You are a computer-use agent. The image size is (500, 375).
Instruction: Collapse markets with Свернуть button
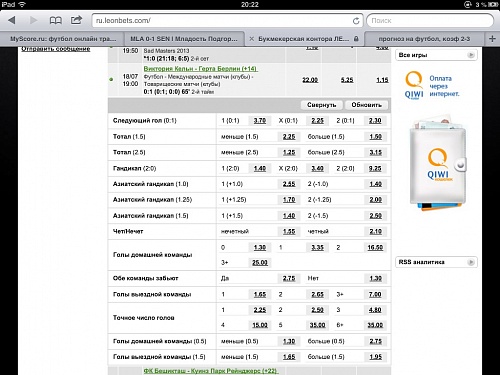[322, 105]
